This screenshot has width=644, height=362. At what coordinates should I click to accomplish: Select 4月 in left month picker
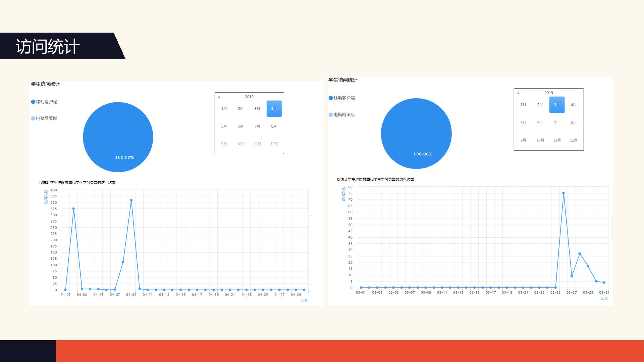click(274, 109)
